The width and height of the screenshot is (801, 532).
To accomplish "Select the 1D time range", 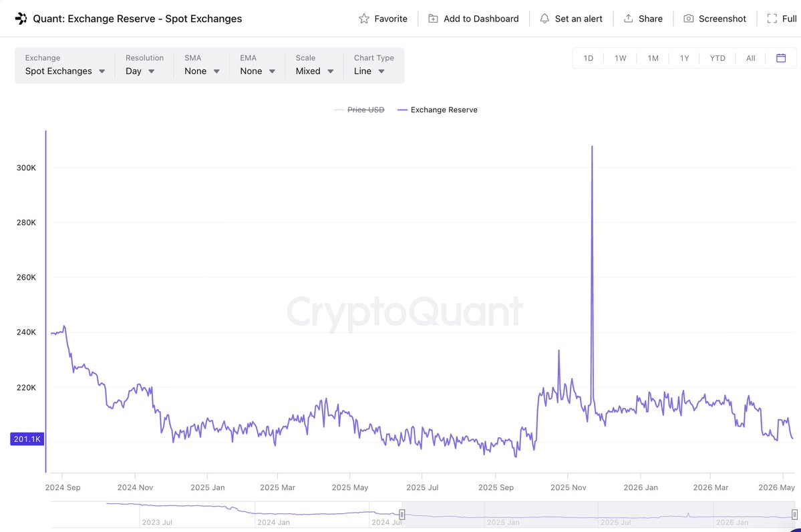I will pyautogui.click(x=589, y=58).
